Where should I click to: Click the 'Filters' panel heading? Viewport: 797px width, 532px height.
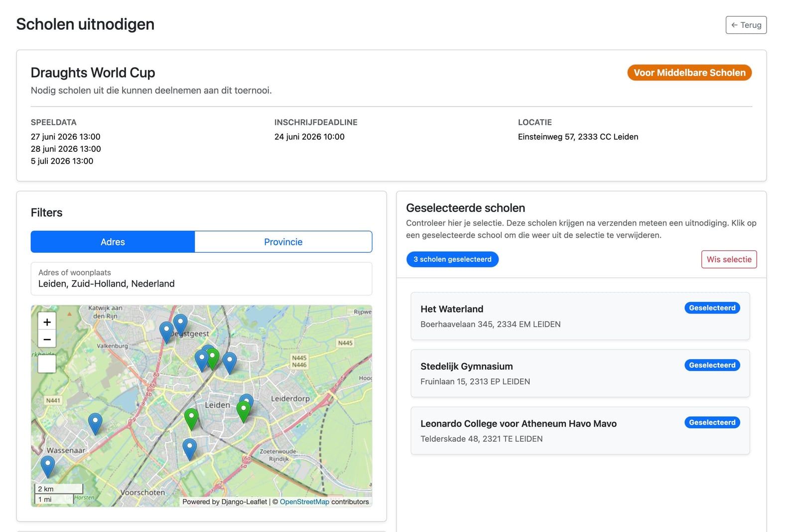(47, 213)
